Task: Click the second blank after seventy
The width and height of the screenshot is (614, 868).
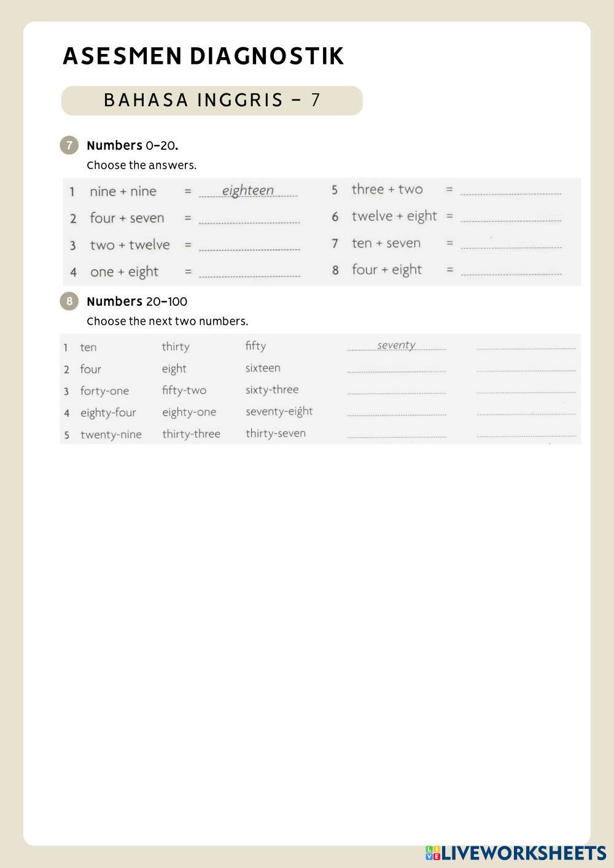Action: click(526, 345)
